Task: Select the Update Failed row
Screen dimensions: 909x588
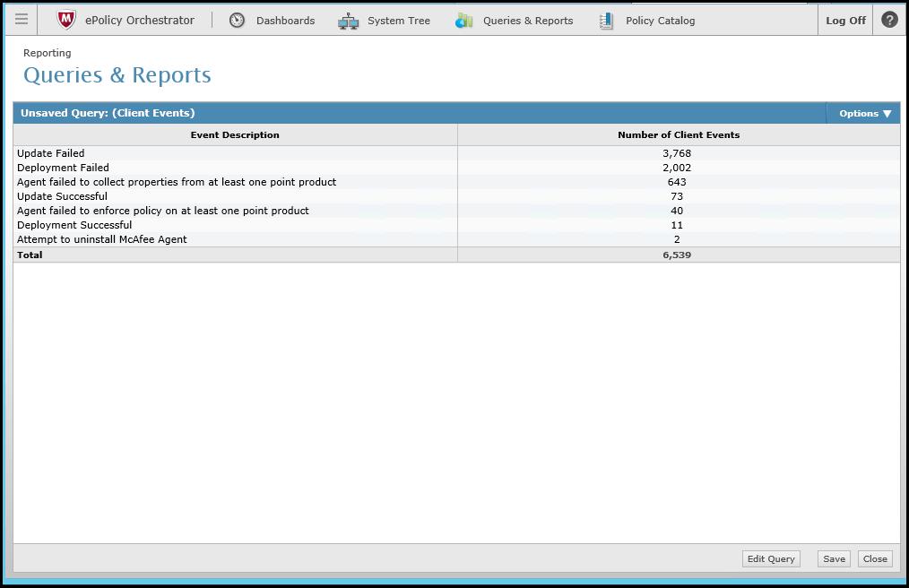Action: pos(457,153)
